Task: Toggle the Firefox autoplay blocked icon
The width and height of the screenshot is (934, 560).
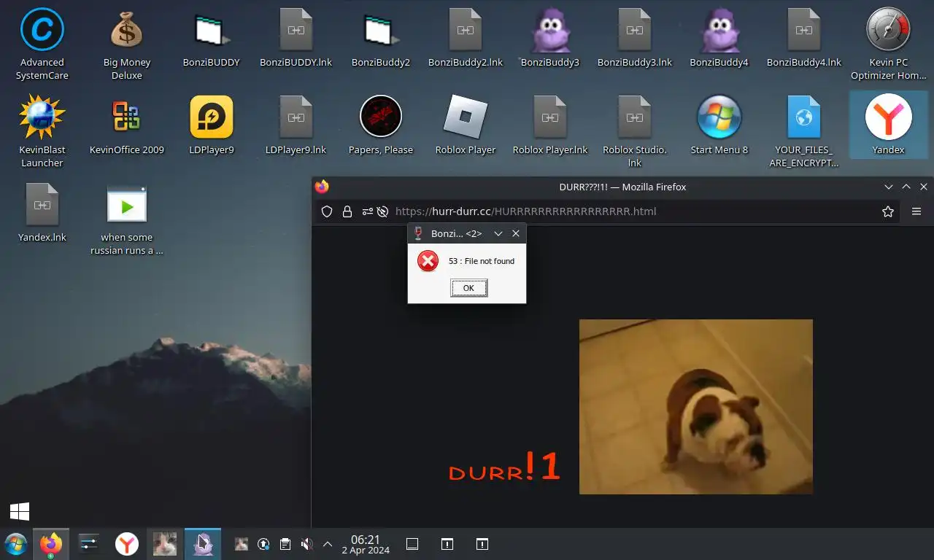Action: (x=382, y=211)
